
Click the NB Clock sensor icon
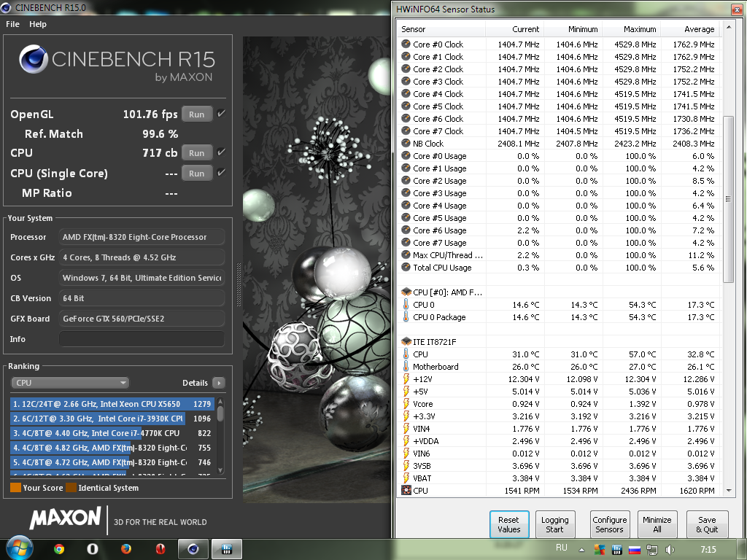point(406,143)
